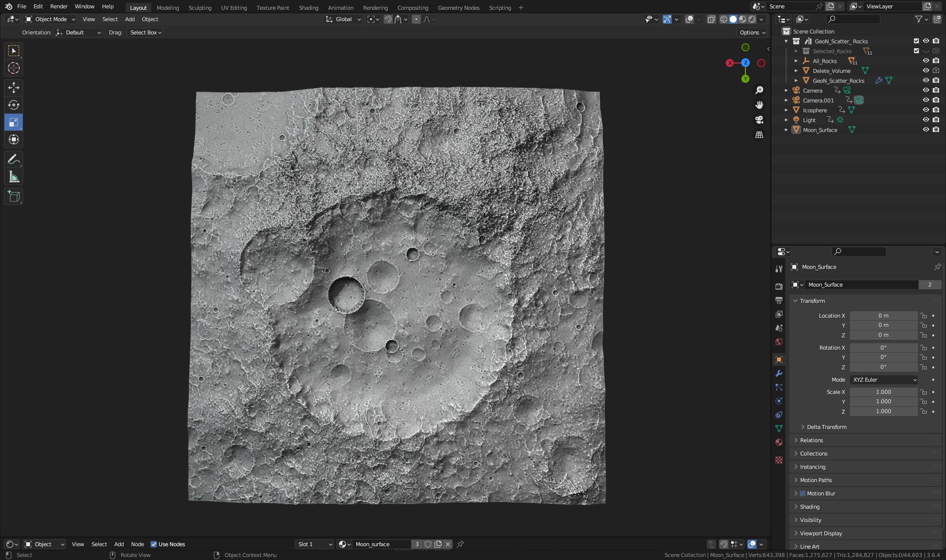The width and height of the screenshot is (946, 560).
Task: Select the Transform tool
Action: pyautogui.click(x=14, y=139)
